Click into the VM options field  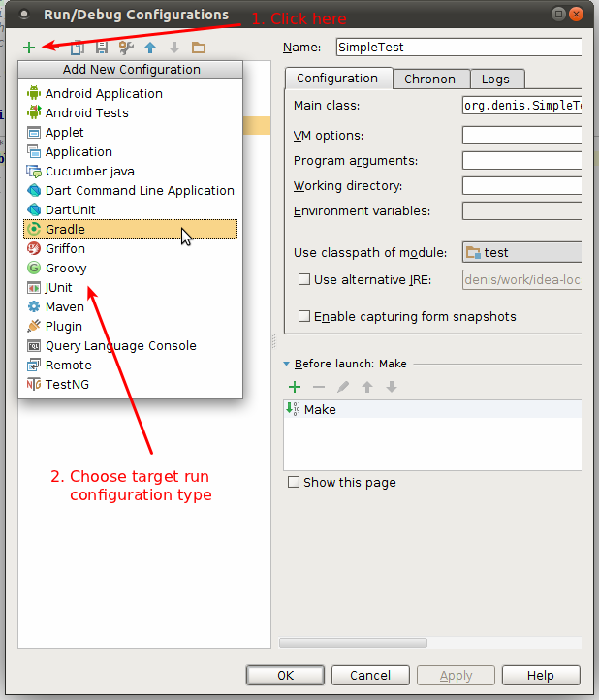521,135
